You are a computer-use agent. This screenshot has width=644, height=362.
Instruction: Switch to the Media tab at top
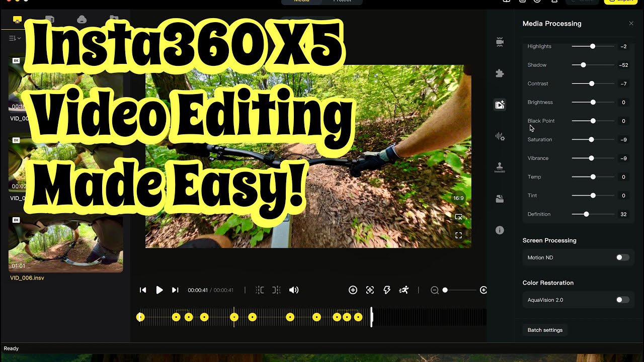(x=301, y=2)
